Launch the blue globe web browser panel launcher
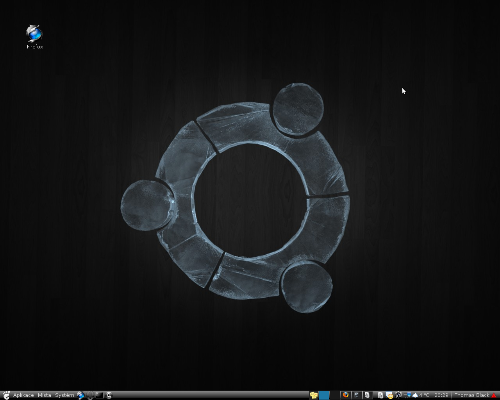 tap(81, 395)
